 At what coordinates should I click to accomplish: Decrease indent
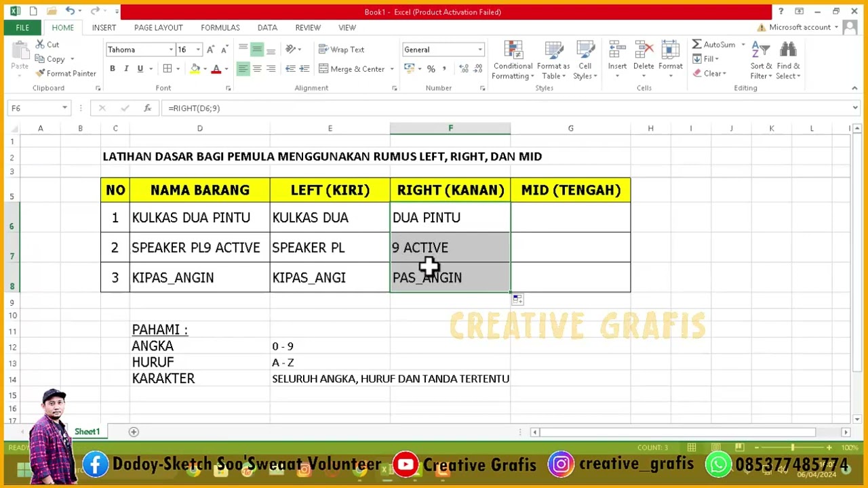290,68
